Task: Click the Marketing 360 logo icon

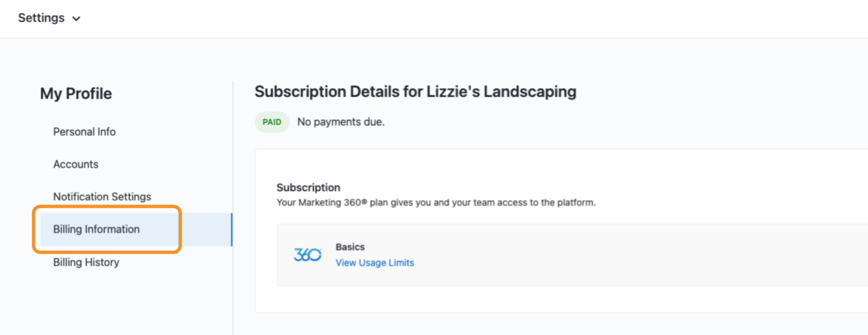Action: pos(307,255)
